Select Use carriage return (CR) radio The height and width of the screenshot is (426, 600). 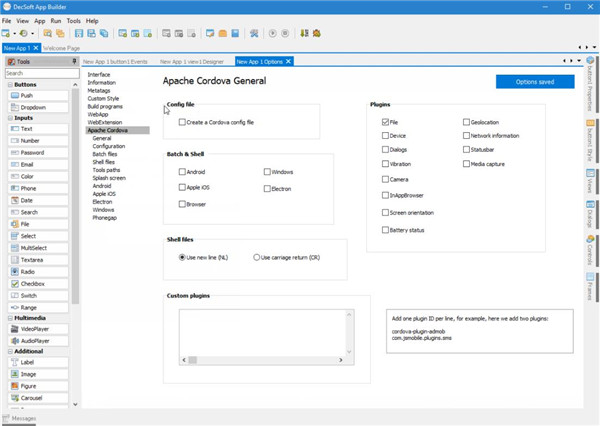pos(257,257)
